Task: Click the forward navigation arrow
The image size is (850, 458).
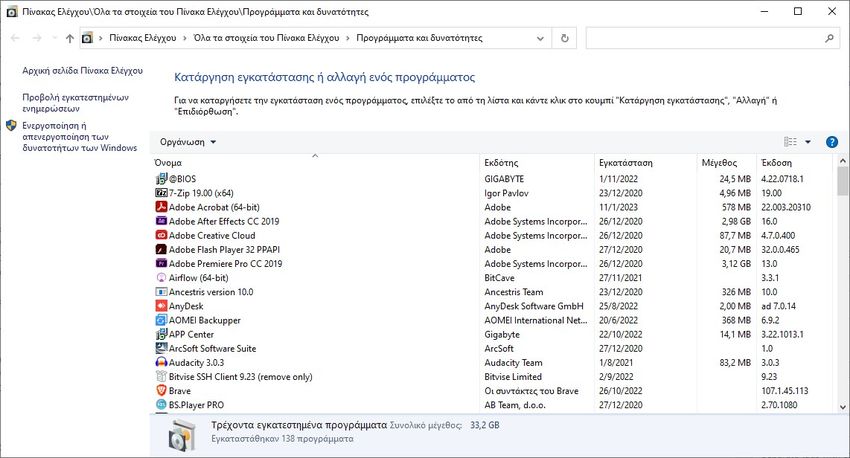Action: point(37,38)
